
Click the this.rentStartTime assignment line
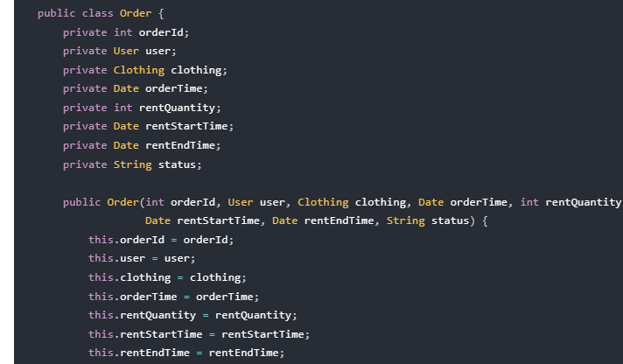tap(199, 334)
